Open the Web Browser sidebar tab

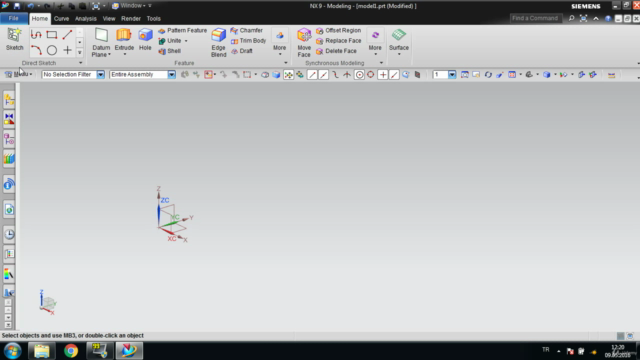(9, 210)
